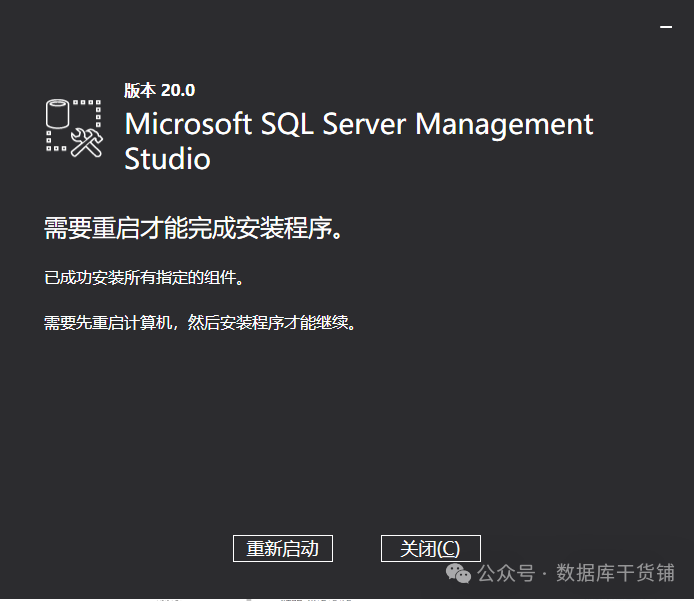The image size is (697, 601).
Task: Click the word Studio in the title
Action: pyautogui.click(x=167, y=158)
